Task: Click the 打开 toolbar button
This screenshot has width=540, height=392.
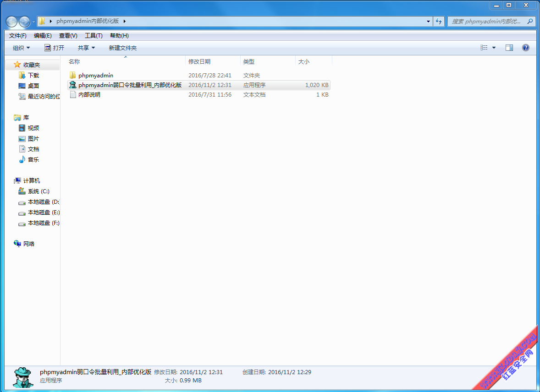Action: pos(55,48)
